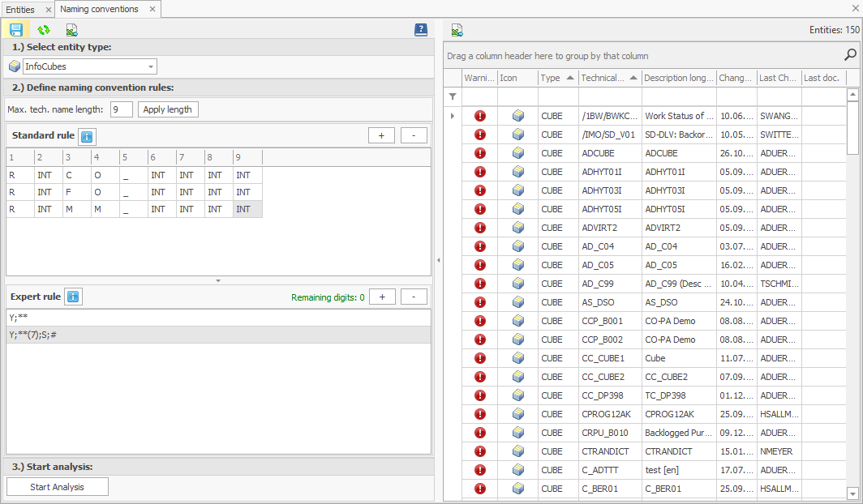Click the max. tech. name length input field
Viewport: 863px width, 504px height.
click(121, 109)
